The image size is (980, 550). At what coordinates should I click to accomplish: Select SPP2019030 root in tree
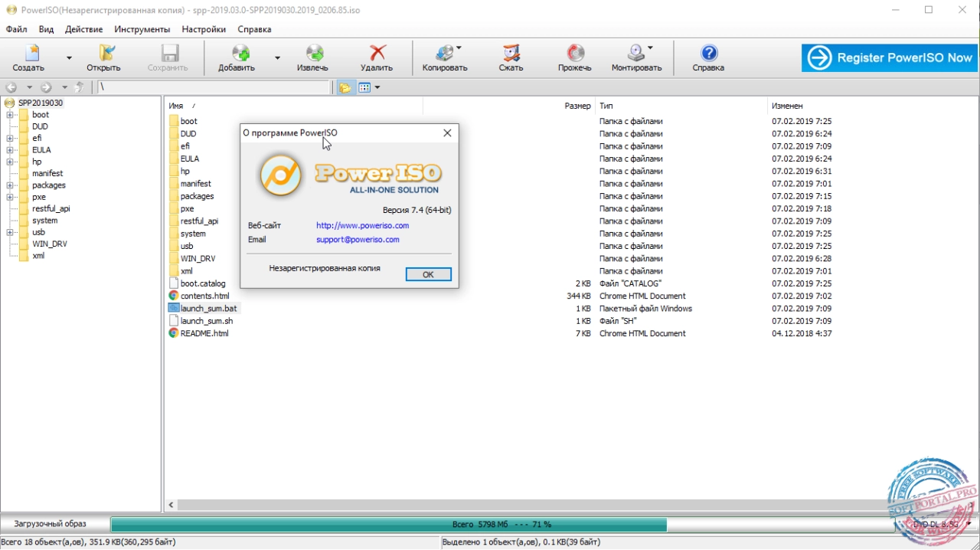41,103
